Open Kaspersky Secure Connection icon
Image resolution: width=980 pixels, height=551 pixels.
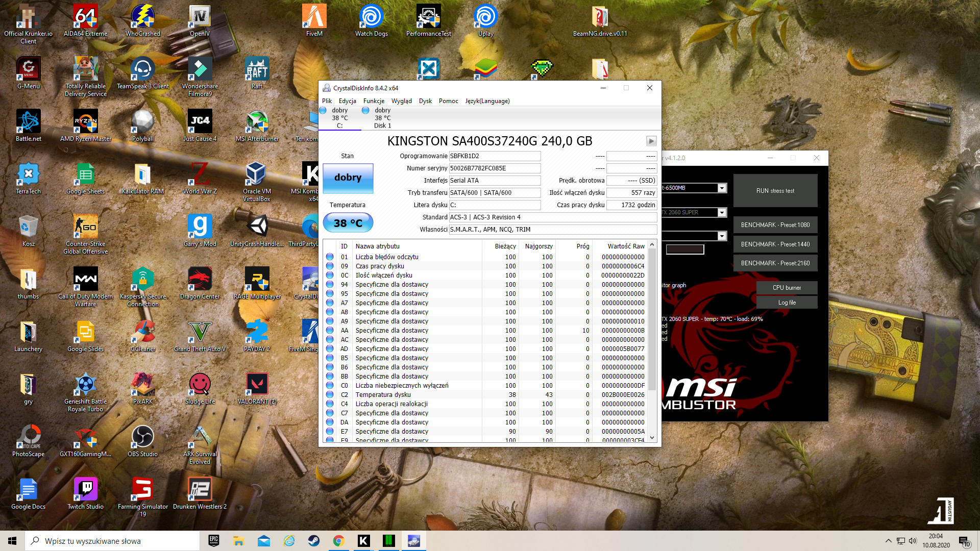(x=143, y=287)
